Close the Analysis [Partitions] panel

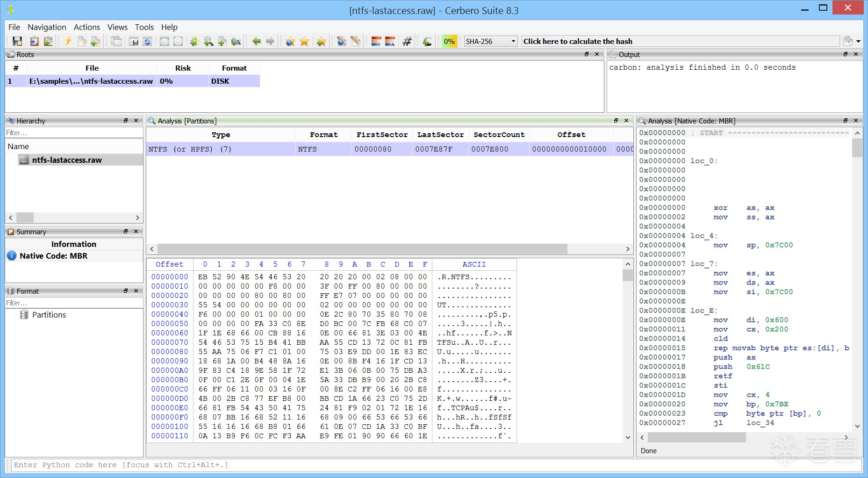(x=626, y=121)
